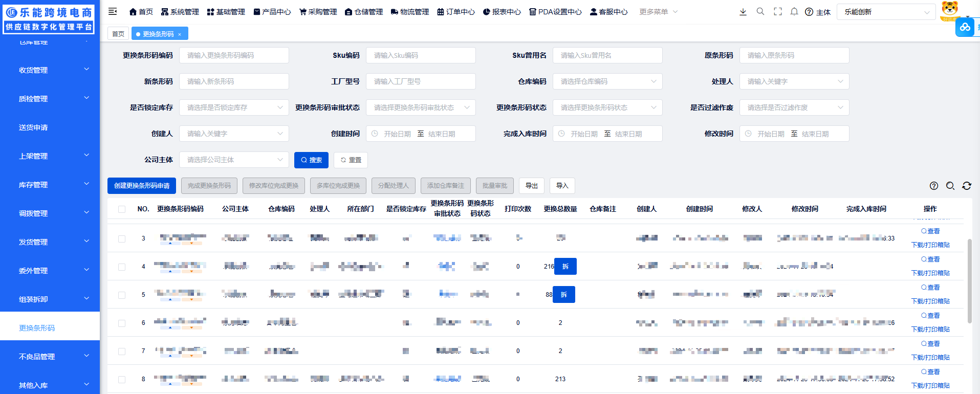Refresh the table with the reload icon
Viewport: 980px width, 394px height.
967,186
